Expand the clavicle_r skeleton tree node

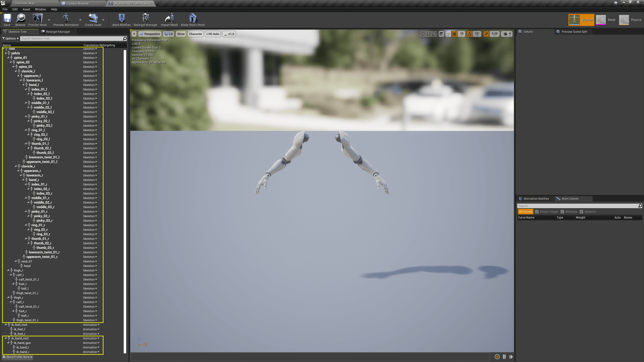pyautogui.click(x=16, y=166)
